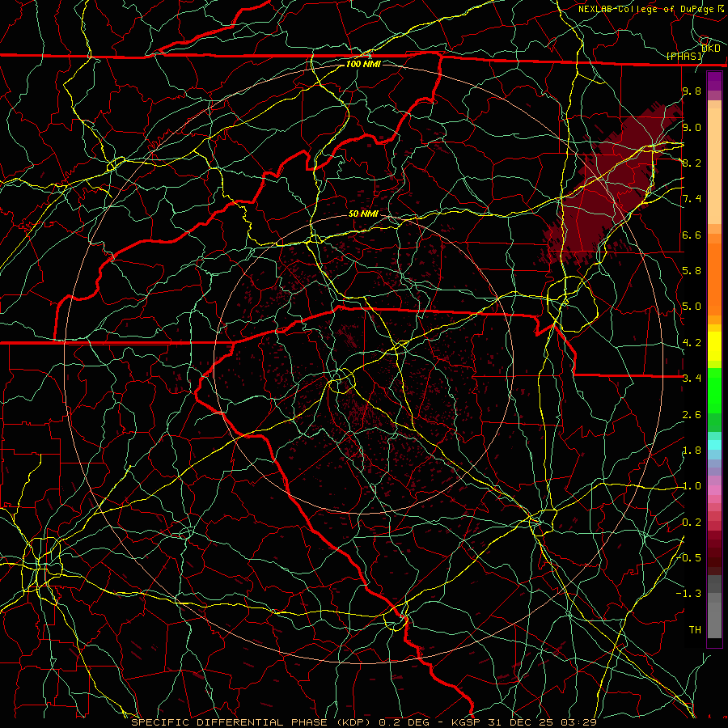728x728 pixels.
Task: Click the 2.6 scale value
Action: pos(692,415)
